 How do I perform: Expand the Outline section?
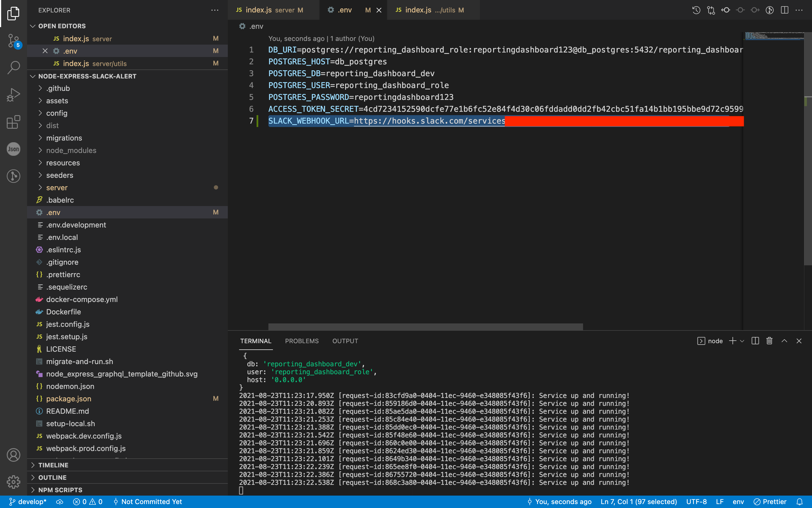point(127,478)
